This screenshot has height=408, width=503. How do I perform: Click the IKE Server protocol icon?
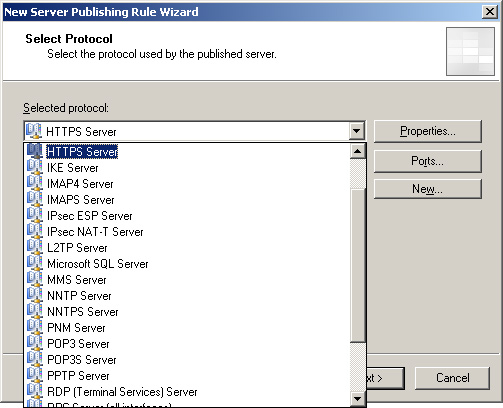(35, 167)
